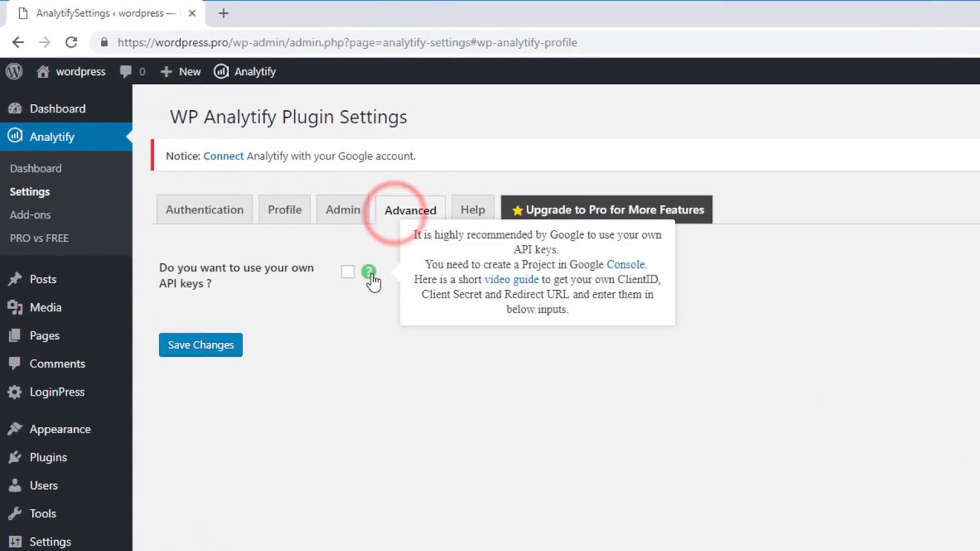This screenshot has width=980, height=551.
Task: Click the browser forward arrow
Action: [x=44, y=42]
